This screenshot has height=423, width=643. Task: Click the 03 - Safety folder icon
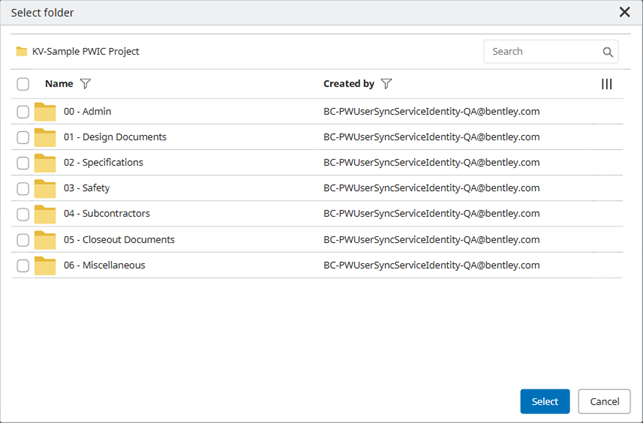point(45,188)
